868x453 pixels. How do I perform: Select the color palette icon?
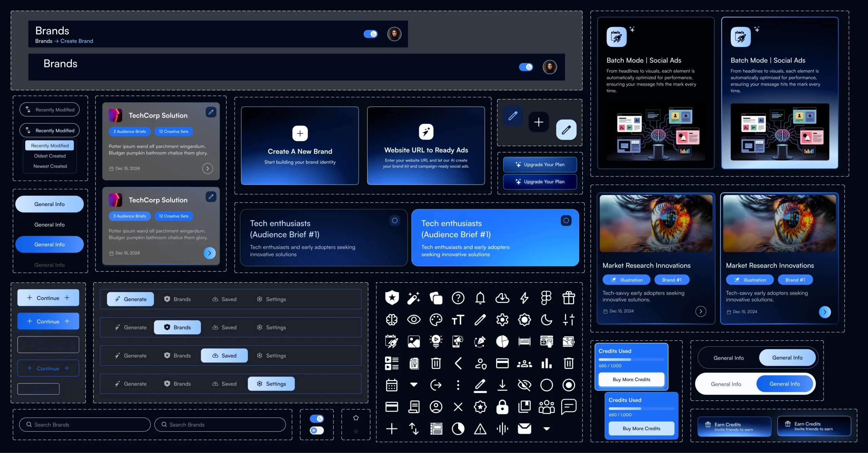coord(436,320)
